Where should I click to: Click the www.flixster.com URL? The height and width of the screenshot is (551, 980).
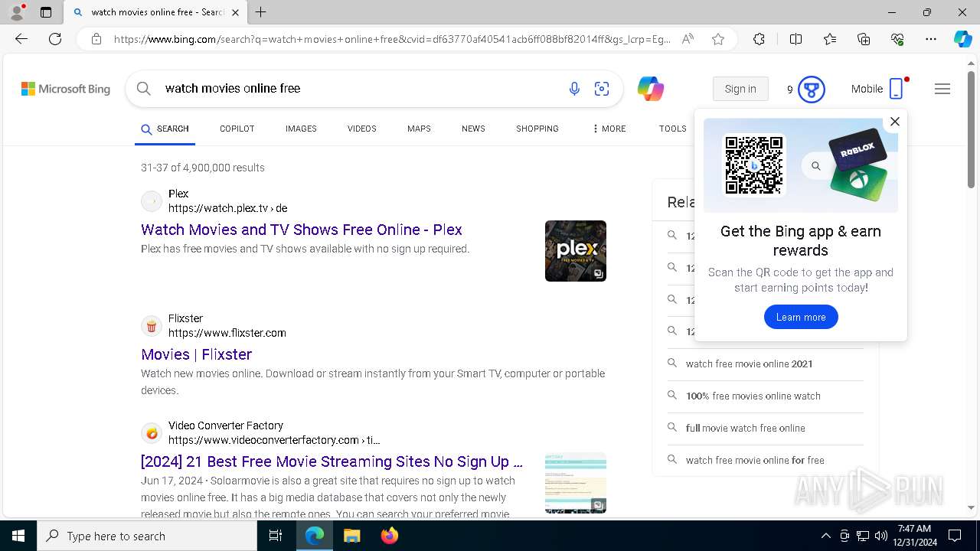tap(227, 333)
